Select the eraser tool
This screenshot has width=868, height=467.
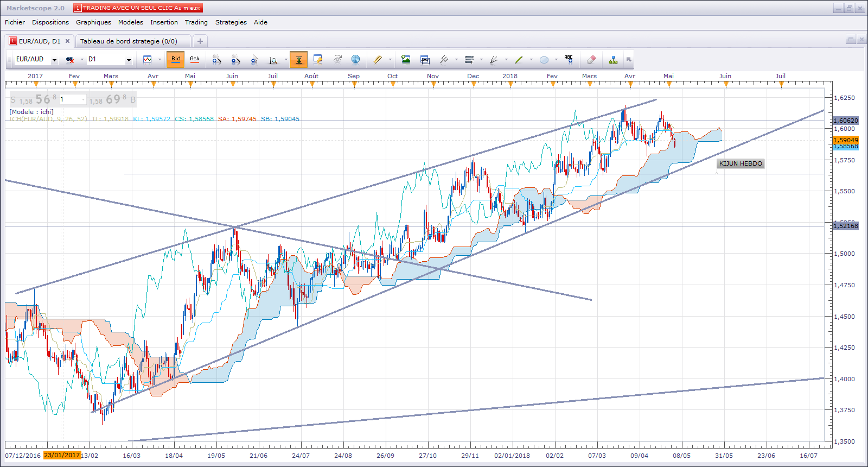pyautogui.click(x=591, y=60)
